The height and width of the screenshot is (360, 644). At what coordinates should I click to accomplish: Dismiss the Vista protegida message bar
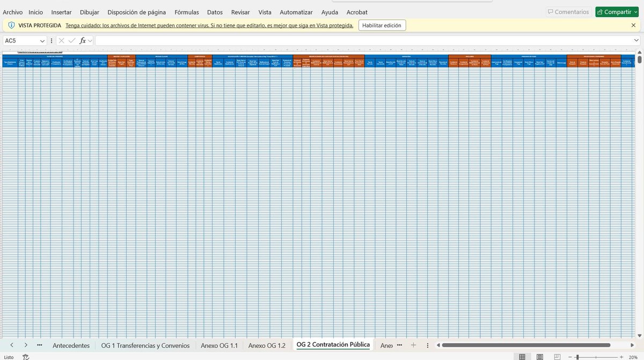click(x=633, y=25)
